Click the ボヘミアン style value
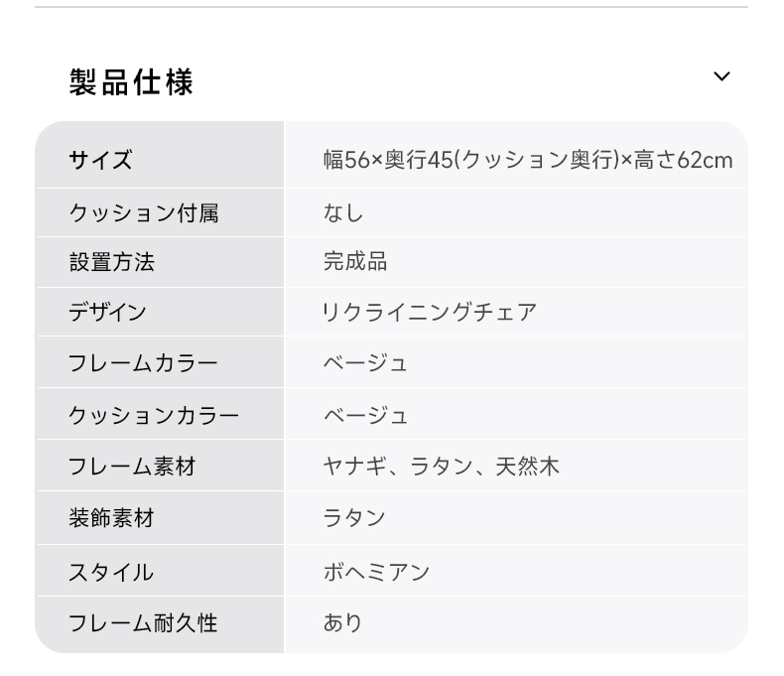The image size is (784, 676). tap(376, 572)
